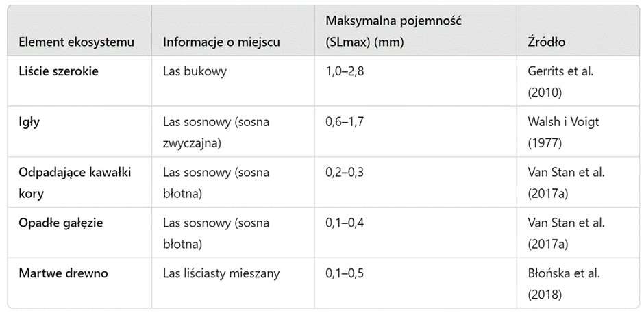Click the 'Las liściasty mieszany' cell
This screenshot has width=644, height=313.
click(221, 273)
